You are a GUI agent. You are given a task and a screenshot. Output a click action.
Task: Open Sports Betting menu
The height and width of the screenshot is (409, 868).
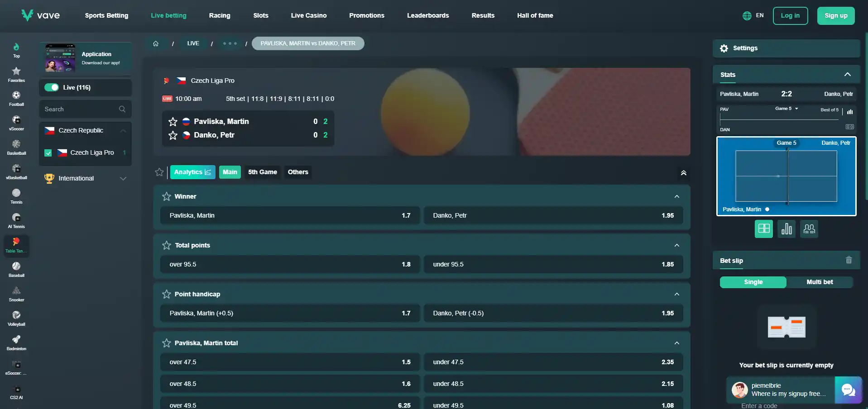point(106,15)
